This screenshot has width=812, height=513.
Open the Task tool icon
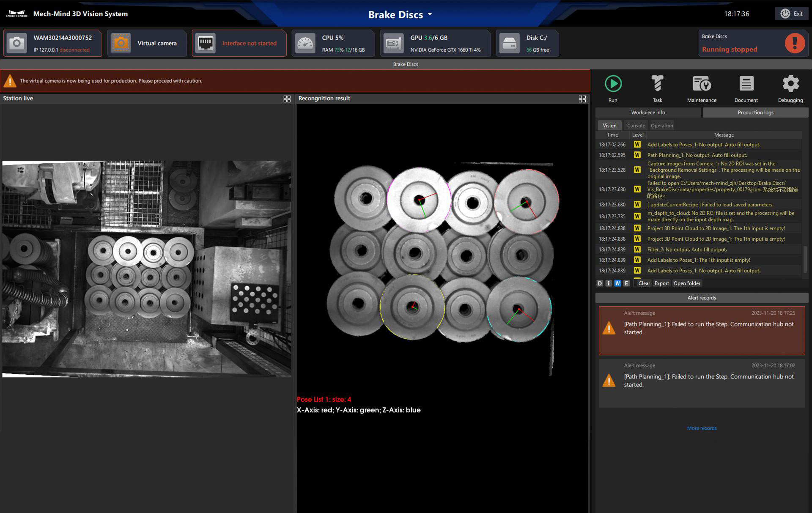click(x=657, y=84)
